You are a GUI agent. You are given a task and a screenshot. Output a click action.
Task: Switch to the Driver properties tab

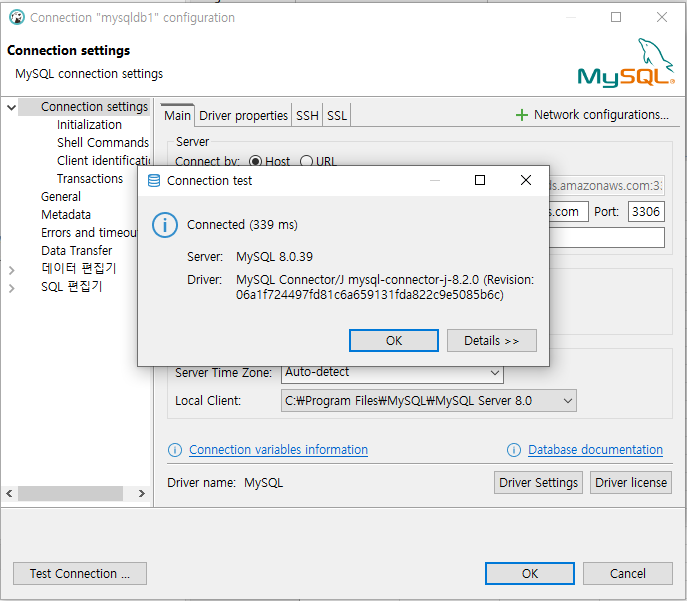(243, 116)
